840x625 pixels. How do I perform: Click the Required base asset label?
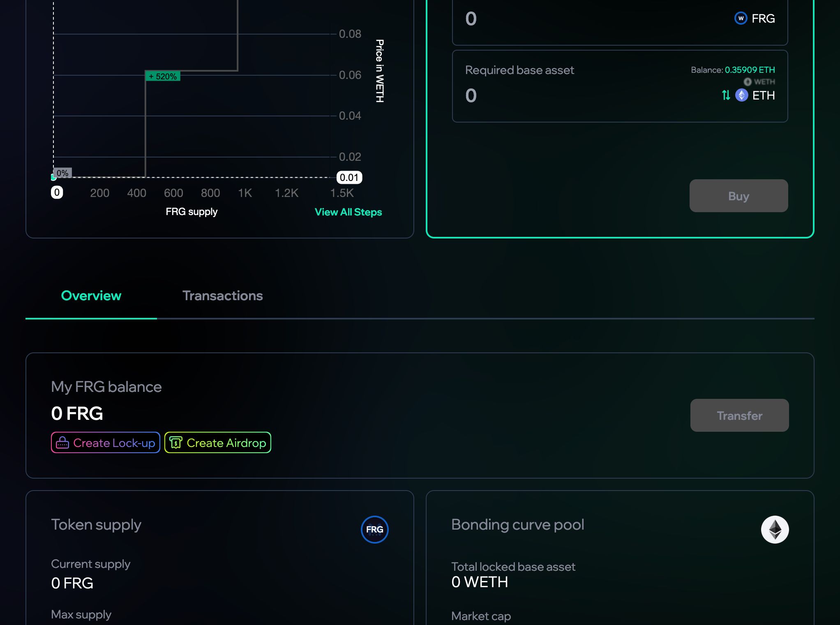pyautogui.click(x=519, y=70)
